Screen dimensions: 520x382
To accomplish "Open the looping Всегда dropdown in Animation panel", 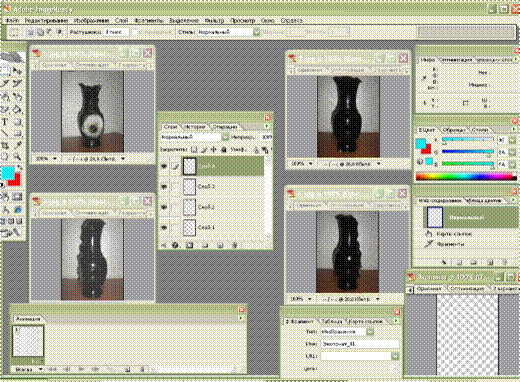I will coord(41,369).
